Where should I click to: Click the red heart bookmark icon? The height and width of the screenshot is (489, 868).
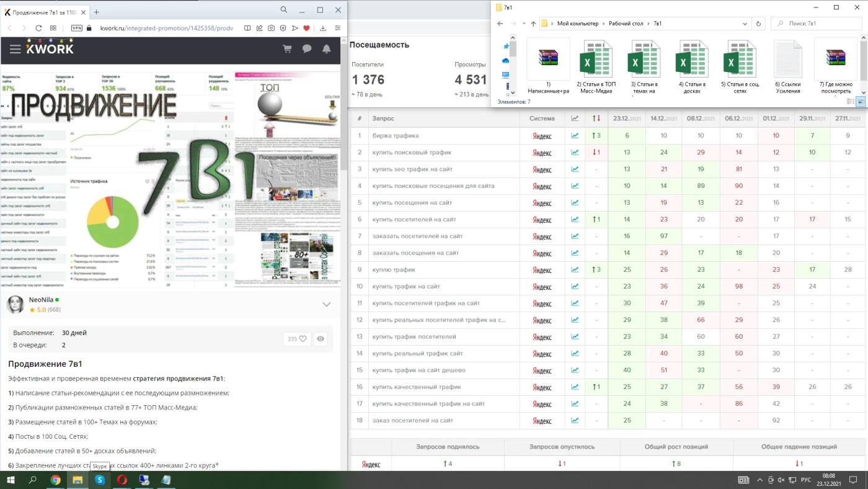(x=306, y=28)
